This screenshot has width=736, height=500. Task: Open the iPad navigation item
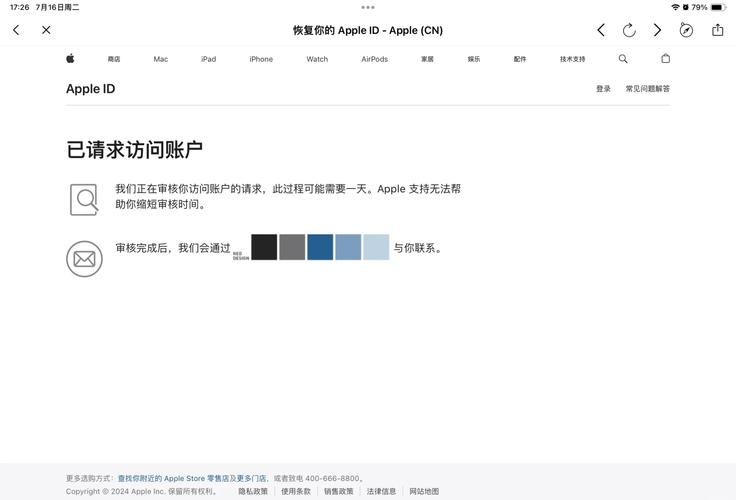click(208, 59)
